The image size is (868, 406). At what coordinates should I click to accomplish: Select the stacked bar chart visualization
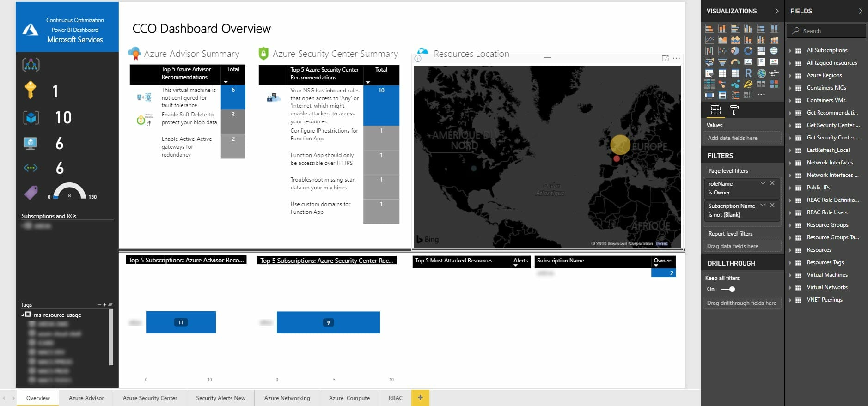click(709, 29)
